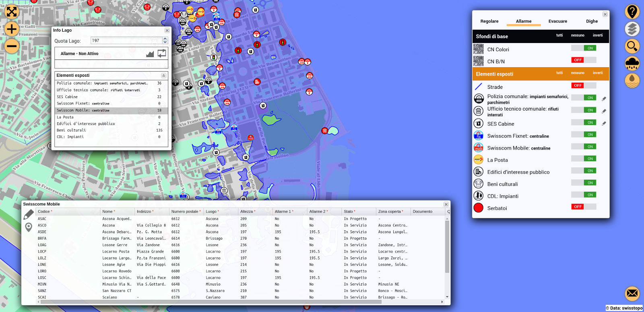Increase Quota Lago with the up arrow
This screenshot has width=644, height=312.
click(x=165, y=39)
